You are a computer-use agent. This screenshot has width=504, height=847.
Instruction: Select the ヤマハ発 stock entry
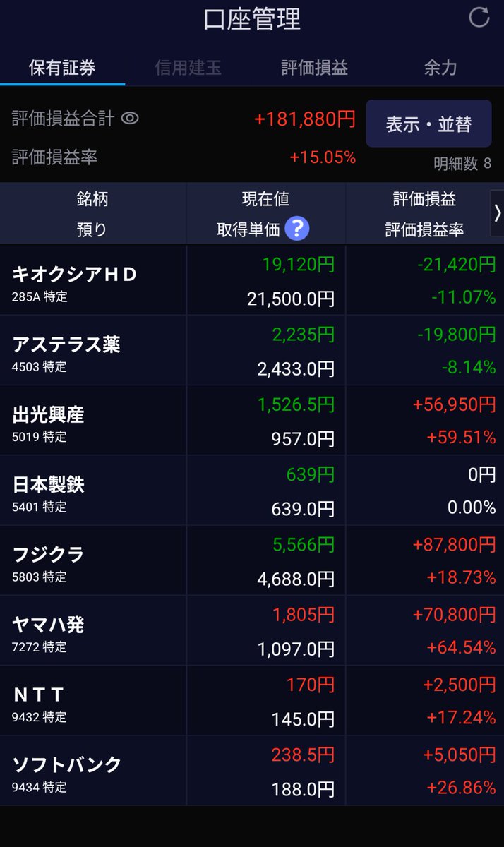tap(252, 630)
